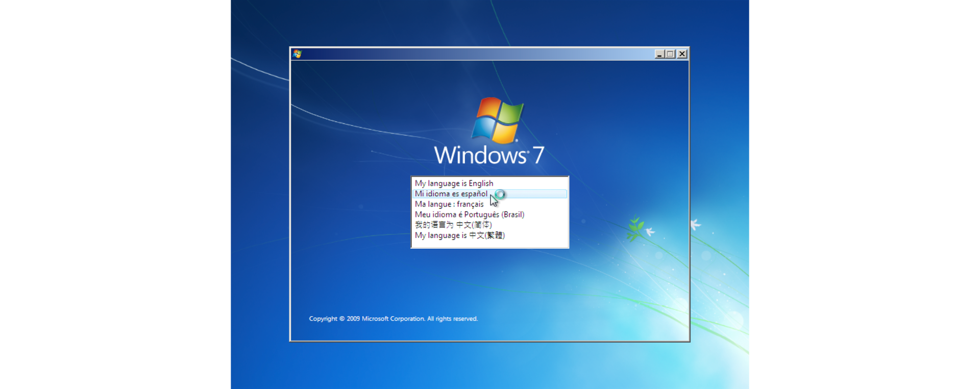
Task: Minimize the setup window
Action: tap(659, 54)
